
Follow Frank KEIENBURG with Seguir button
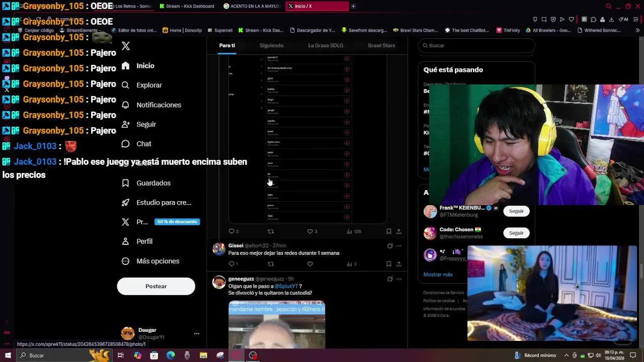click(x=516, y=211)
